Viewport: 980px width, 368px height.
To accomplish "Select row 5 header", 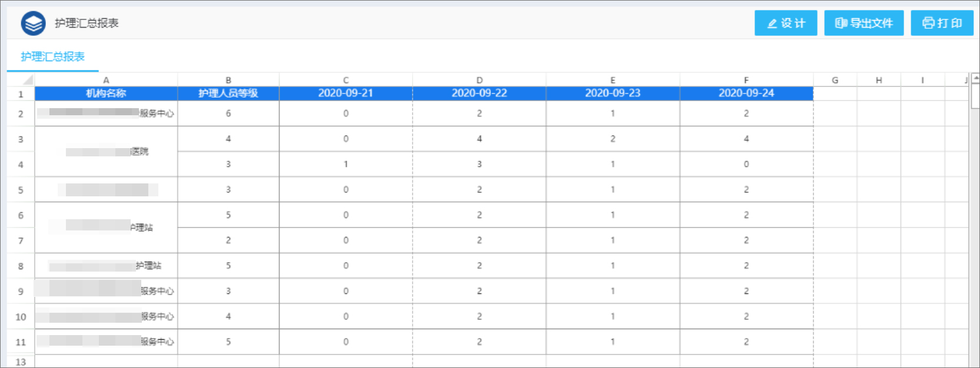I will 21,190.
